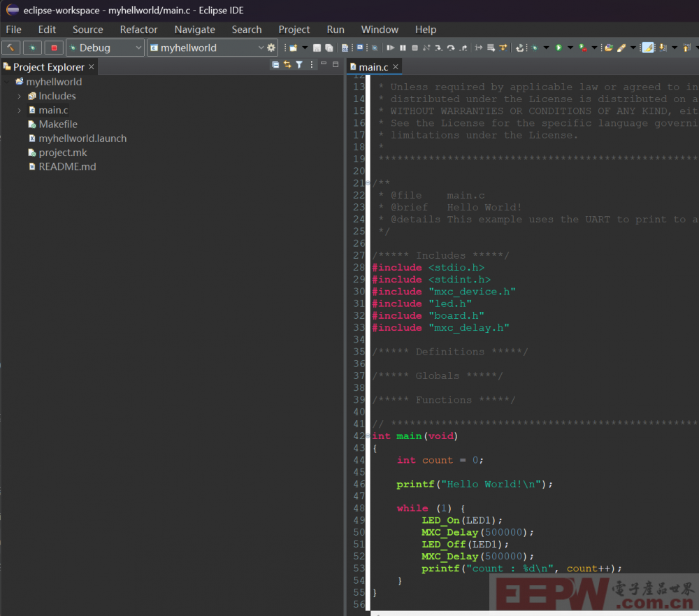Open the File menu

pos(13,29)
